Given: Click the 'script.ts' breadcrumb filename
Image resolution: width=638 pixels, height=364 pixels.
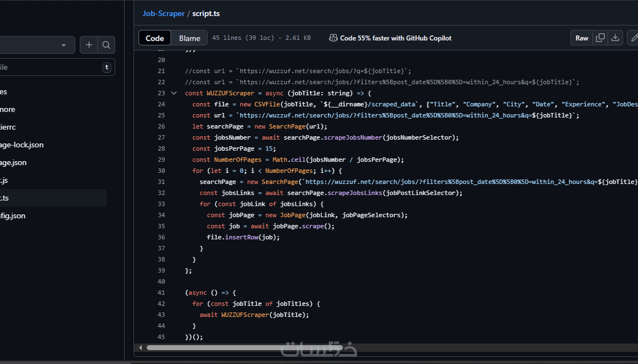Looking at the screenshot, I should pyautogui.click(x=206, y=14).
